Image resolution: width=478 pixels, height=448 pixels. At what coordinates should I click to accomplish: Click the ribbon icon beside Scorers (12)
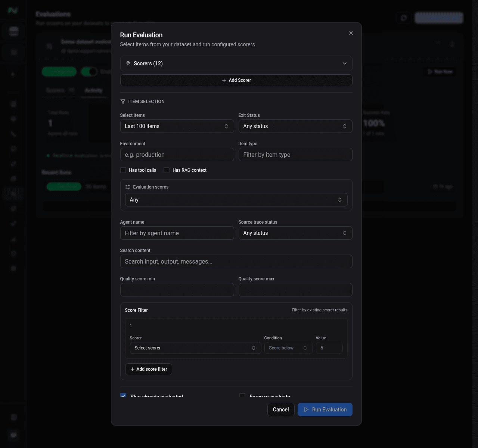(x=128, y=63)
